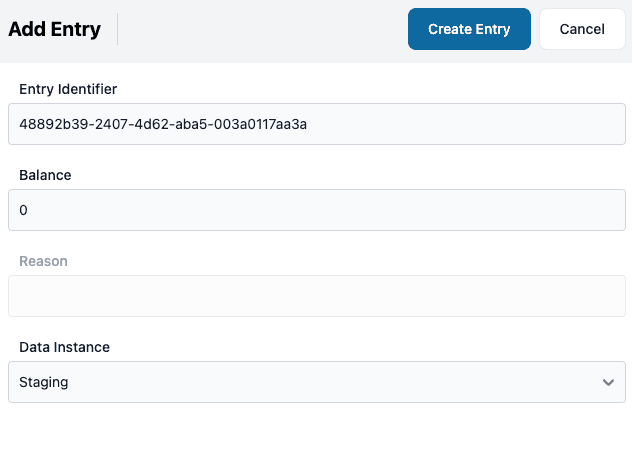Click the Data Instance label
The width and height of the screenshot is (632, 464).
point(64,347)
